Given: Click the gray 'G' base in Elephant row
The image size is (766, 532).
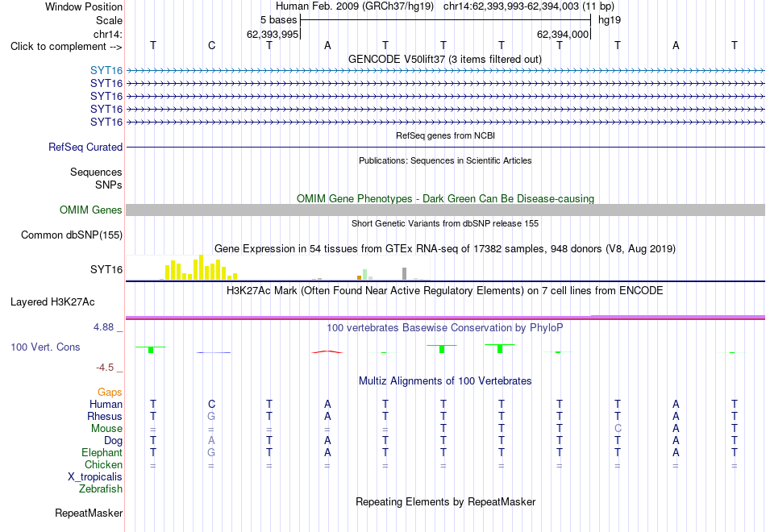Looking at the screenshot, I should (x=211, y=452).
